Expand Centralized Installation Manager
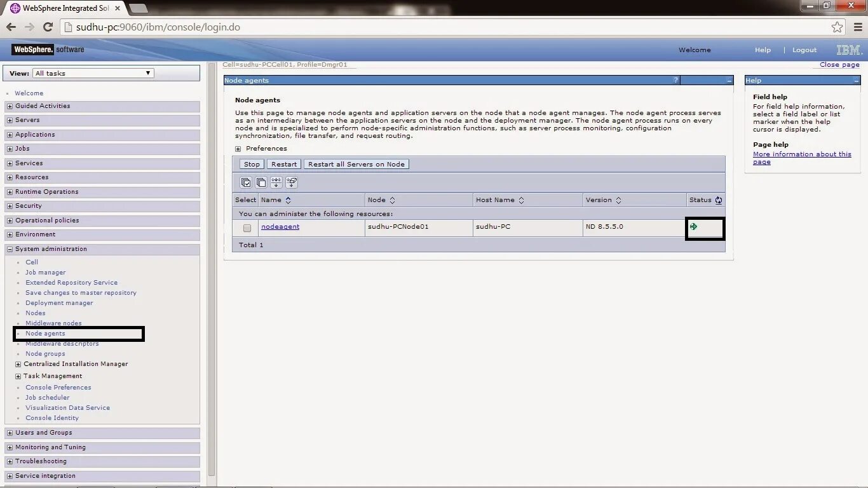868x488 pixels. click(18, 364)
